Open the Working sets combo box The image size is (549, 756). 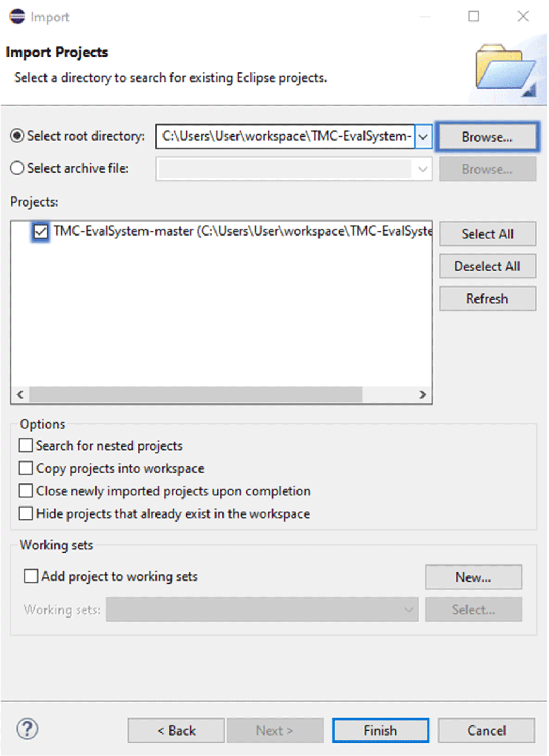262,610
